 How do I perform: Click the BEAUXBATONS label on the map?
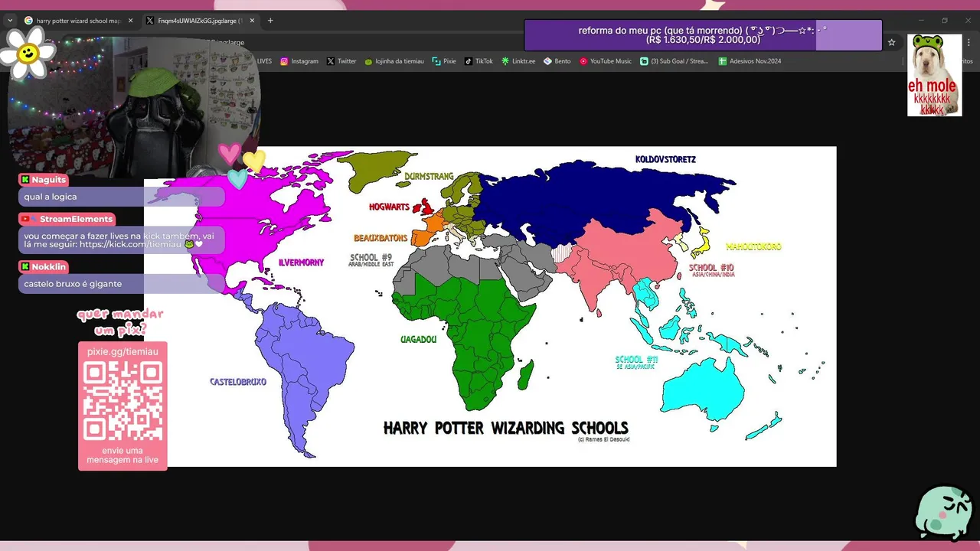[381, 239]
